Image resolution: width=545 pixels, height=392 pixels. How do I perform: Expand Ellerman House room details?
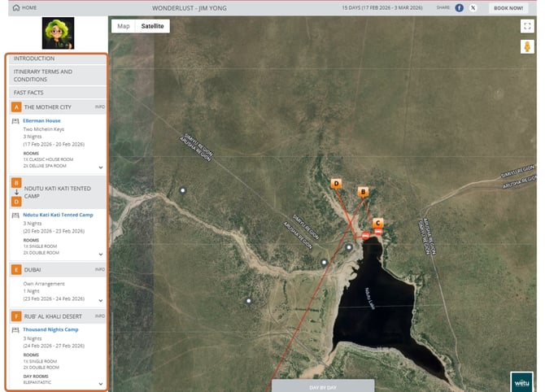tap(101, 168)
